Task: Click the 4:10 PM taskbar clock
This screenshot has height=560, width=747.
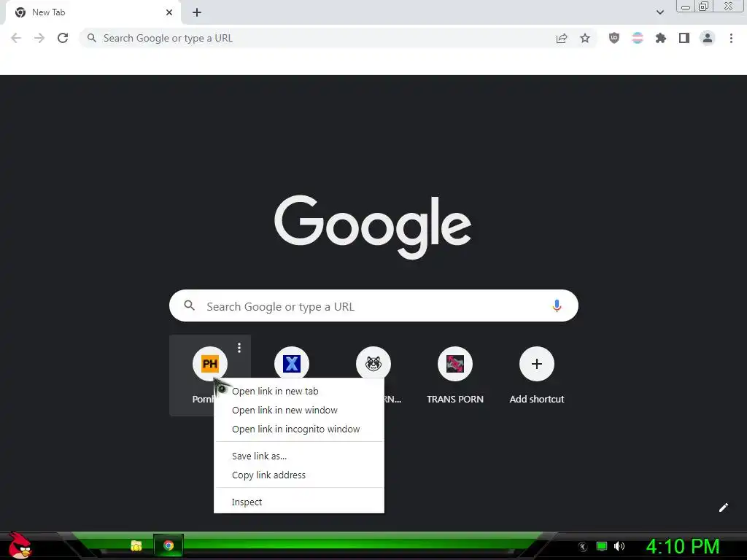Action: coord(683,546)
